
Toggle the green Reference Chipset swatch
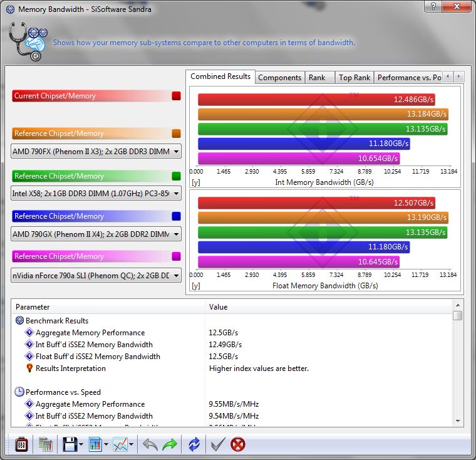(176, 176)
